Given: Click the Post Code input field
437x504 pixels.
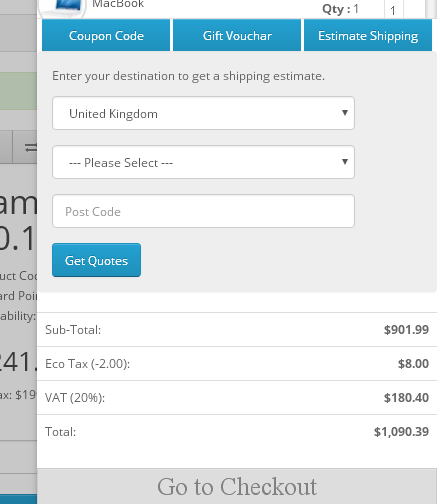Looking at the screenshot, I should point(203,211).
